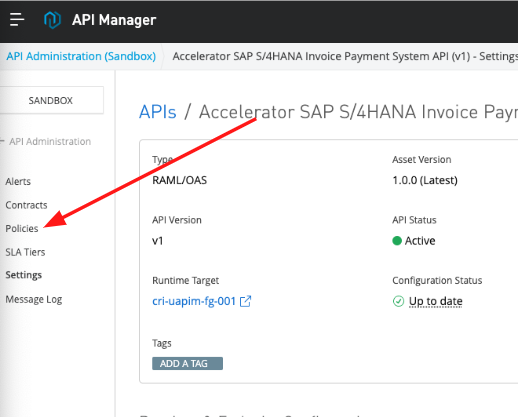The image size is (521, 417).
Task: Click the Up to date checkmark icon
Action: 398,301
